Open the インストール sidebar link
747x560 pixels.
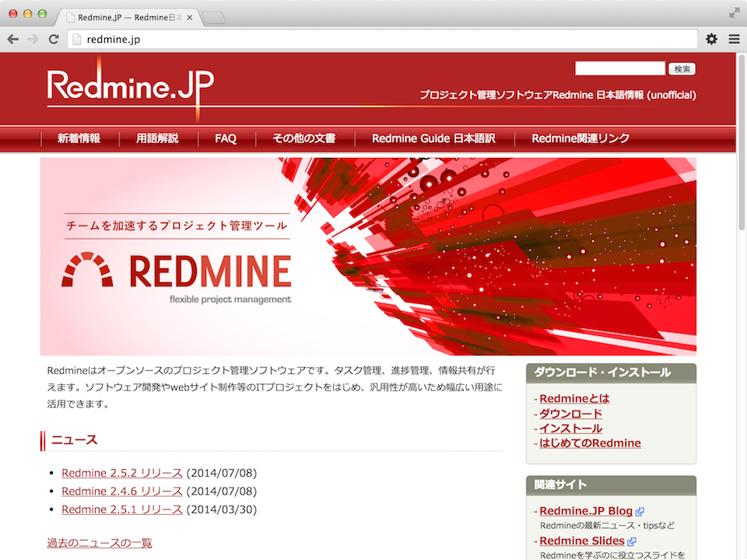click(570, 428)
